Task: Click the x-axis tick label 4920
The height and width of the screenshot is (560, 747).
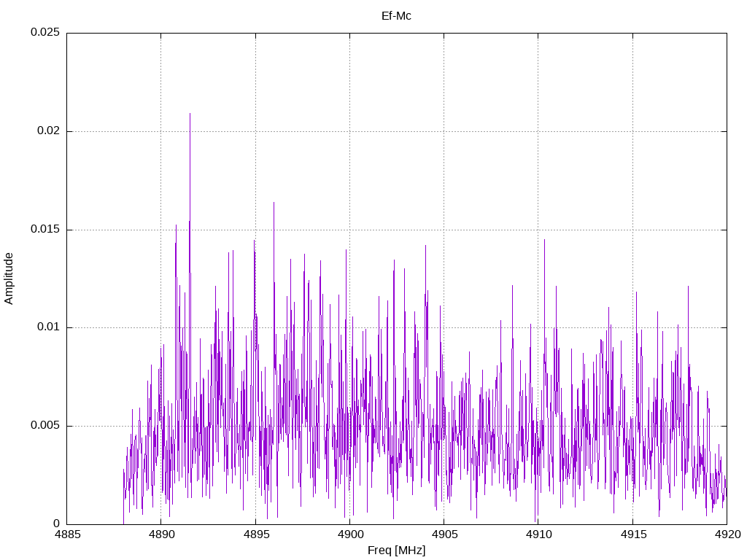Action: click(x=727, y=534)
